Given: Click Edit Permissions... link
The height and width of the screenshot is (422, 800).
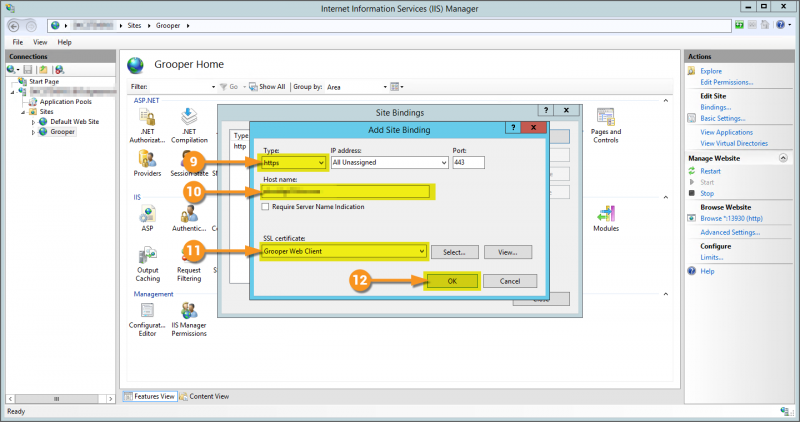Looking at the screenshot, I should coord(727,82).
